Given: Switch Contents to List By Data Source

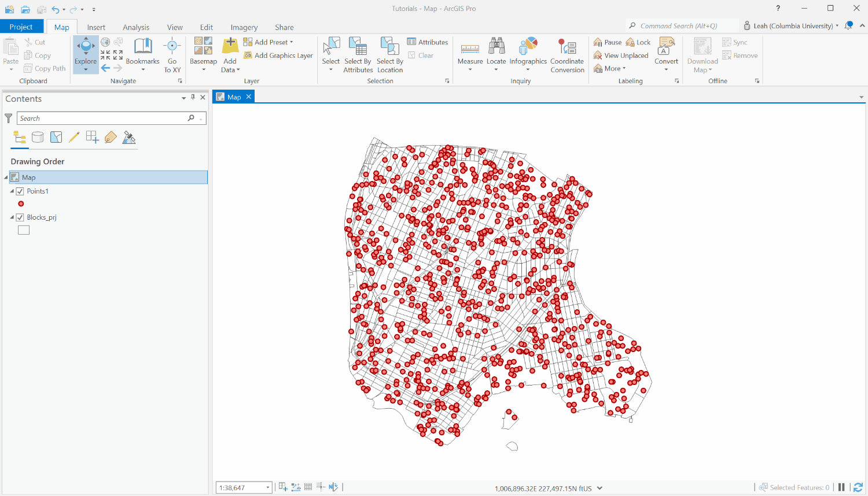Looking at the screenshot, I should click(38, 138).
